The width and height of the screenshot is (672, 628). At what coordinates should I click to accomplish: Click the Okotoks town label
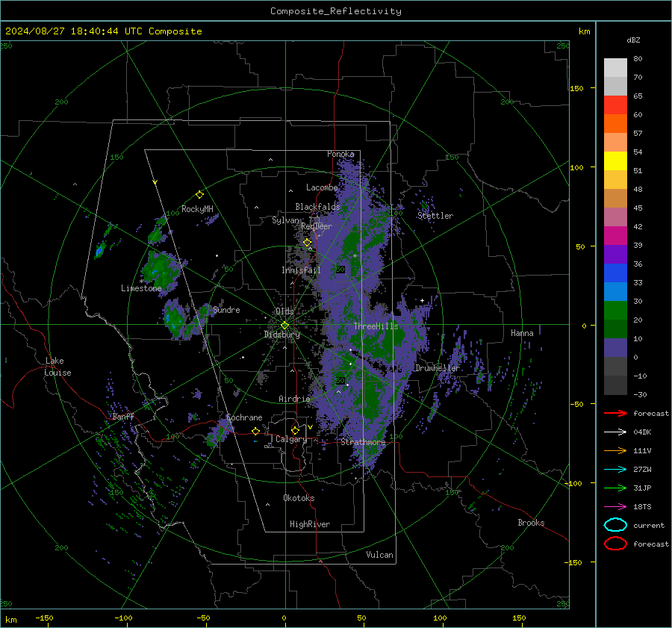pos(299,498)
